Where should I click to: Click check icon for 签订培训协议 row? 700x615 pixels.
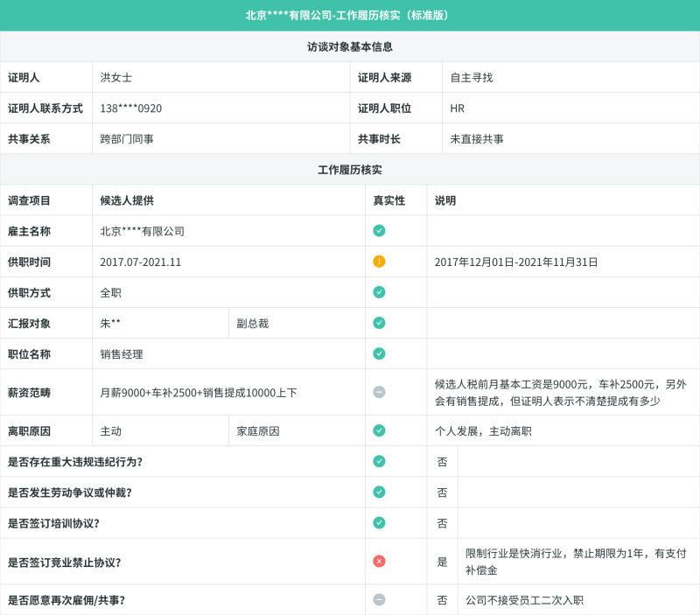point(379,523)
